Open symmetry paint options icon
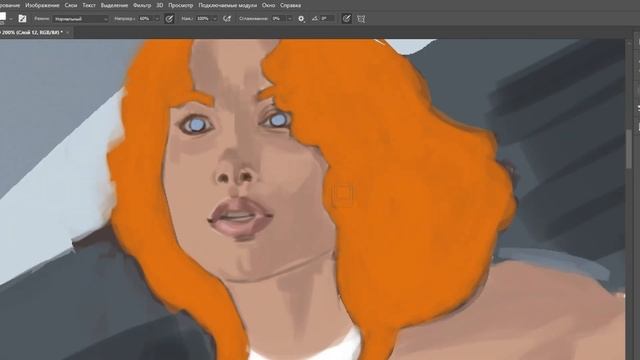The image size is (640, 360). tap(361, 19)
